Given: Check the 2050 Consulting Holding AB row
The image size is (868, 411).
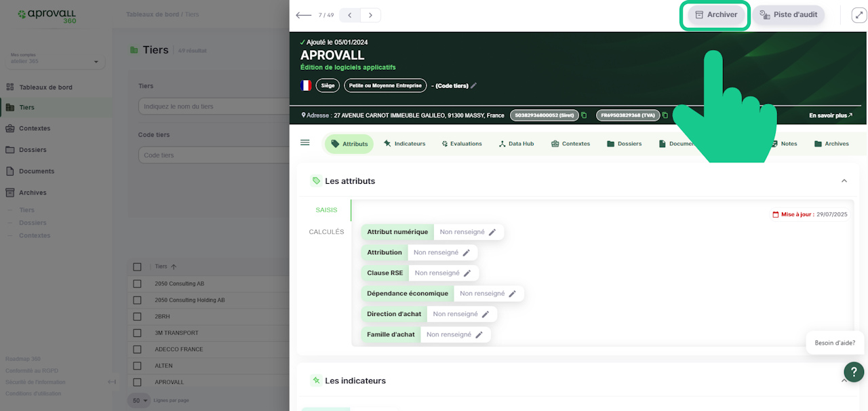Looking at the screenshot, I should tap(138, 300).
